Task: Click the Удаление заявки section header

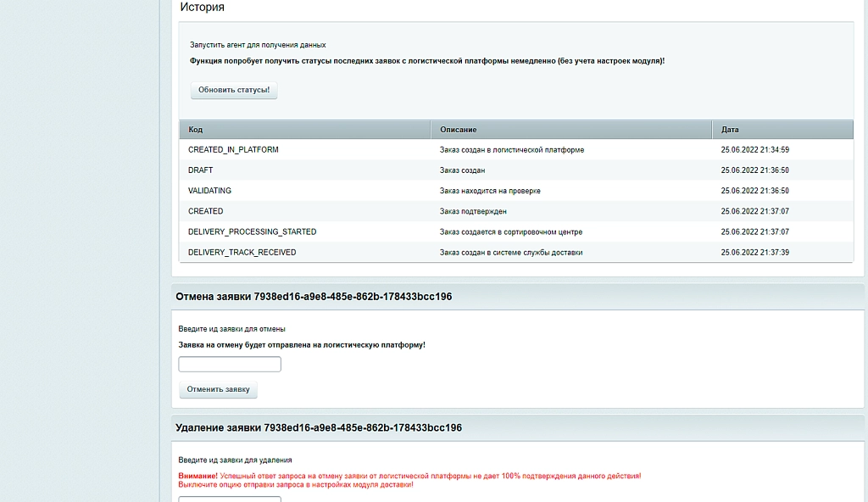Action: tap(319, 427)
